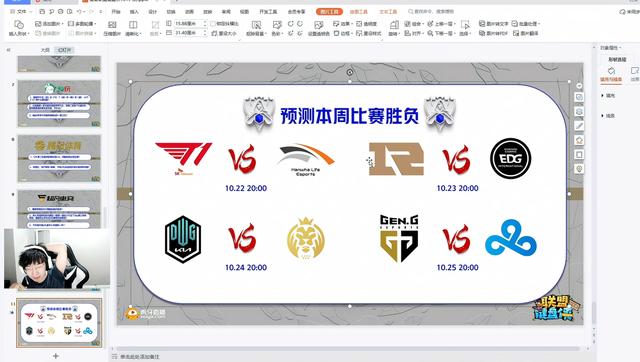This screenshot has width=640, height=362.
Task: Open the 组合 group dropdown
Action: pos(414,24)
